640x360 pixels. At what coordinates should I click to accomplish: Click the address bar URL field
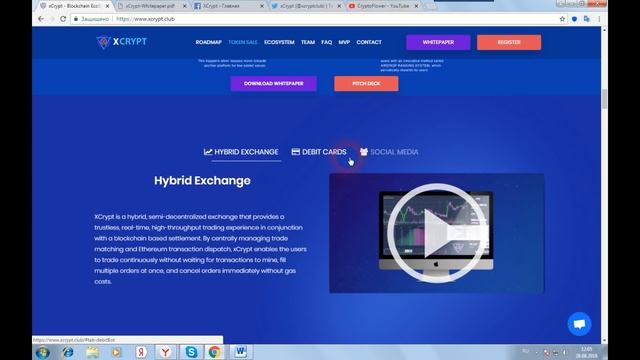(x=318, y=19)
